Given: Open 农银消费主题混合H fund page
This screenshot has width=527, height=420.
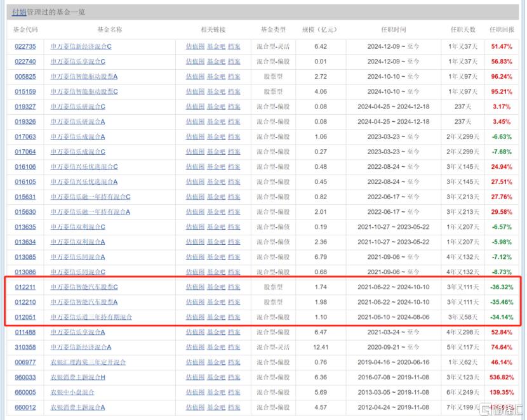Looking at the screenshot, I should [77, 377].
